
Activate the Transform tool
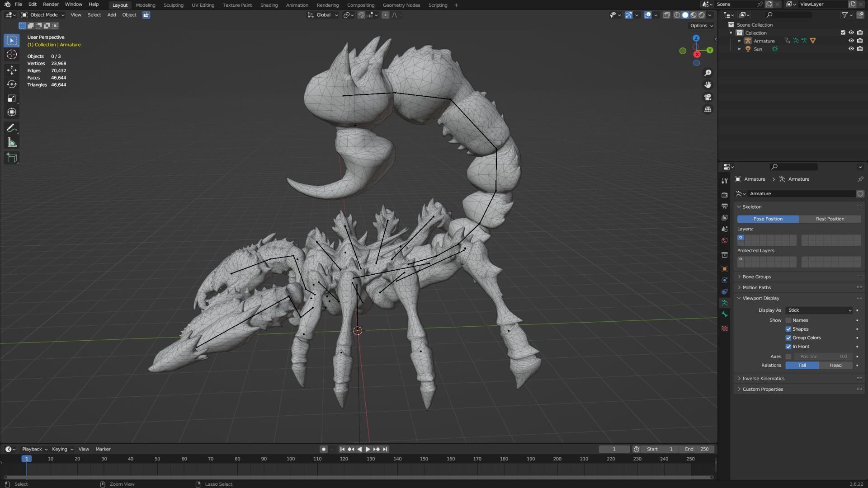point(12,112)
